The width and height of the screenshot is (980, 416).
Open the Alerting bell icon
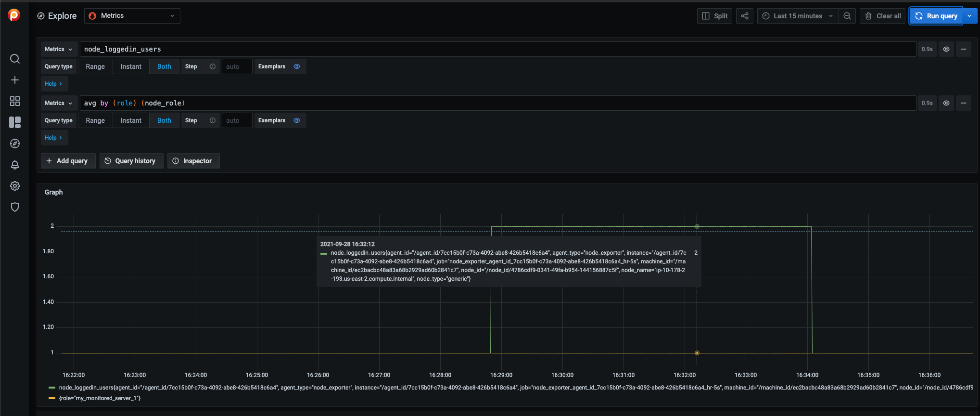click(15, 165)
